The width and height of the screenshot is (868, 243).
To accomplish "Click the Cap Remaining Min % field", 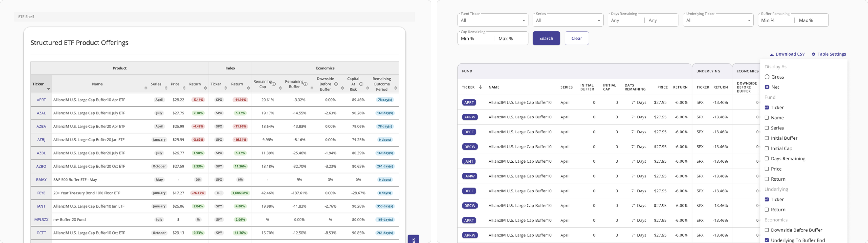I will click(475, 39).
